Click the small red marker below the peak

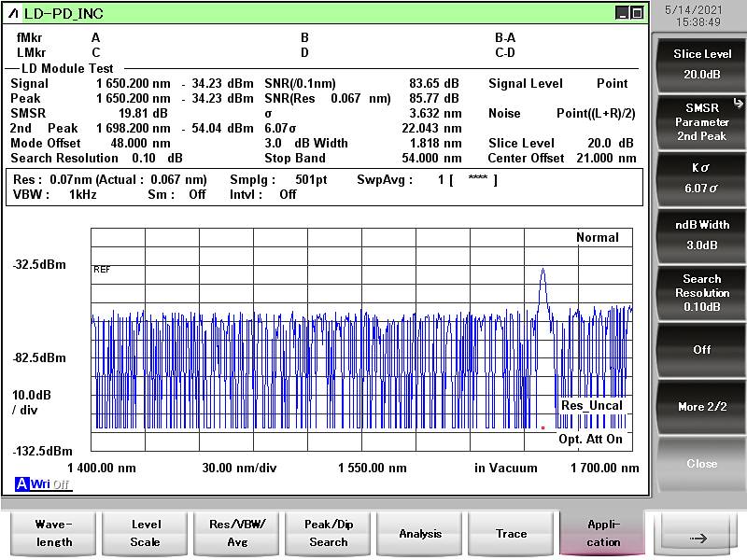[543, 428]
